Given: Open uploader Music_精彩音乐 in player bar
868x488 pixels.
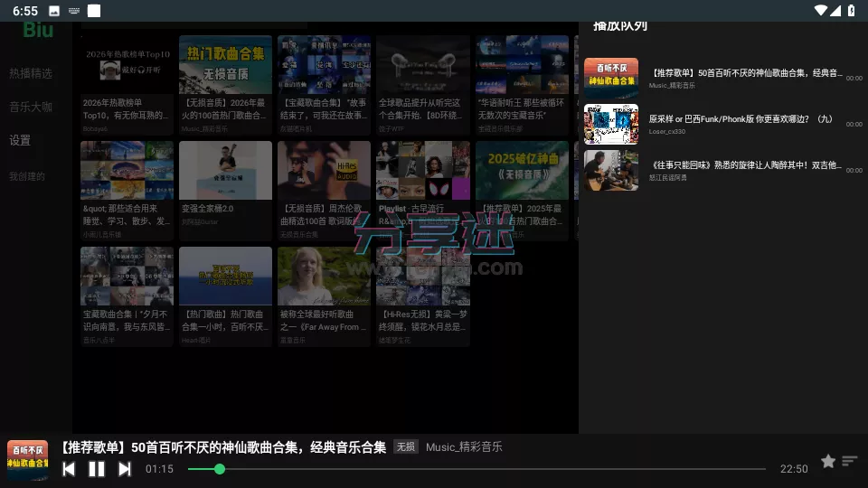Looking at the screenshot, I should (x=464, y=447).
